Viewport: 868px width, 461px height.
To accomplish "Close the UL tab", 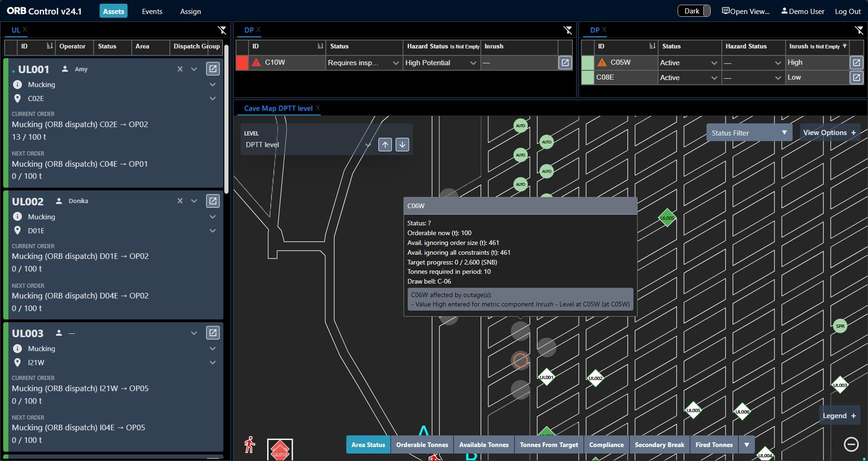I will tap(25, 30).
